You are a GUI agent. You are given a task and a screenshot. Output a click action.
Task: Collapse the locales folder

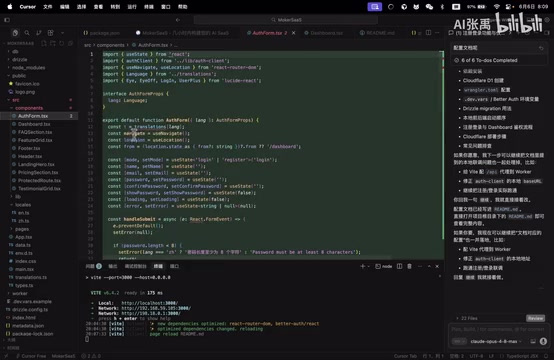coord(23,205)
